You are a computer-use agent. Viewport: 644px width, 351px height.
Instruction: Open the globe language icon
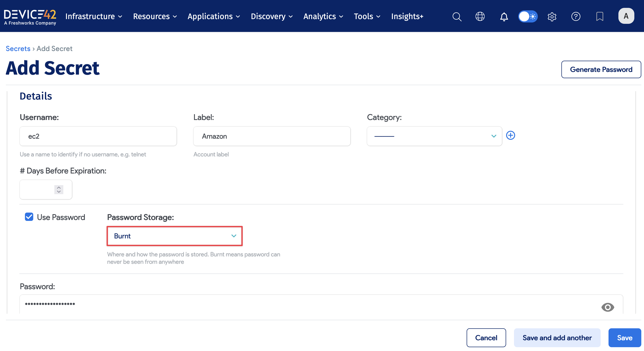pos(480,16)
